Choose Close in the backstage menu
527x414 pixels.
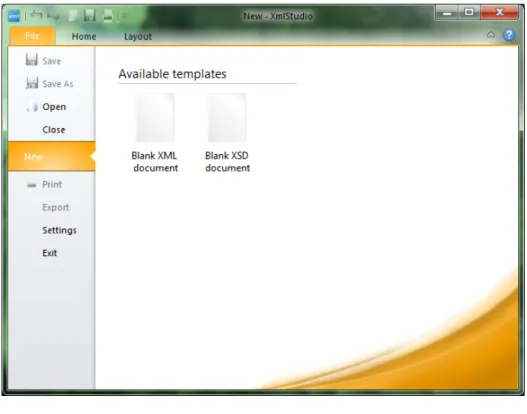coord(51,130)
